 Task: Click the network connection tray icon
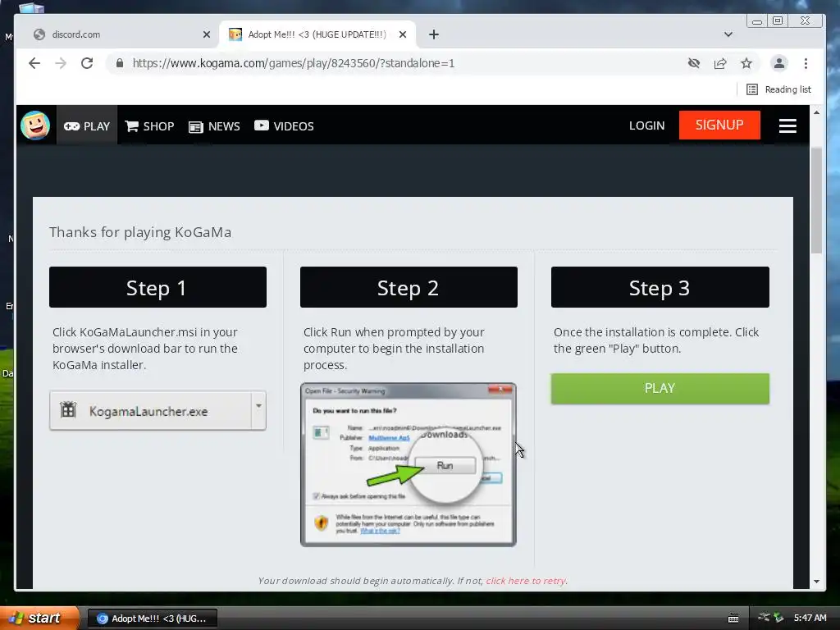coord(764,617)
